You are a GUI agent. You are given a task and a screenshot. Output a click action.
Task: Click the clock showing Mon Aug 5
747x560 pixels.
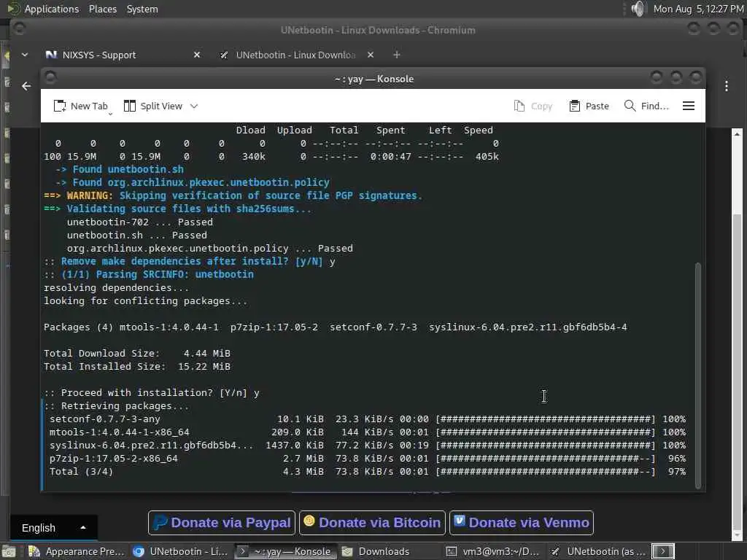[x=698, y=9]
